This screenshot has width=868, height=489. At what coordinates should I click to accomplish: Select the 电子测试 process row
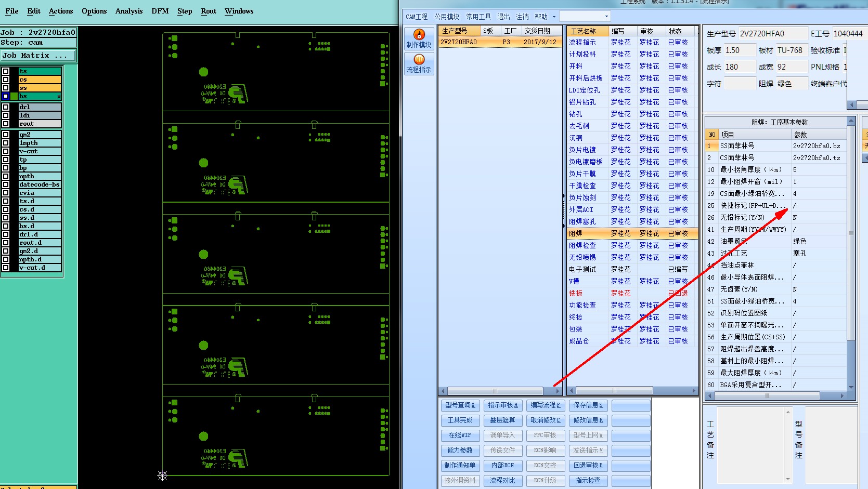point(631,270)
